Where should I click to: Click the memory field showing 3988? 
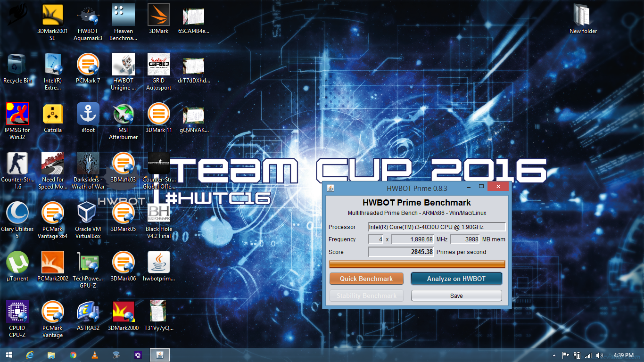pos(465,239)
